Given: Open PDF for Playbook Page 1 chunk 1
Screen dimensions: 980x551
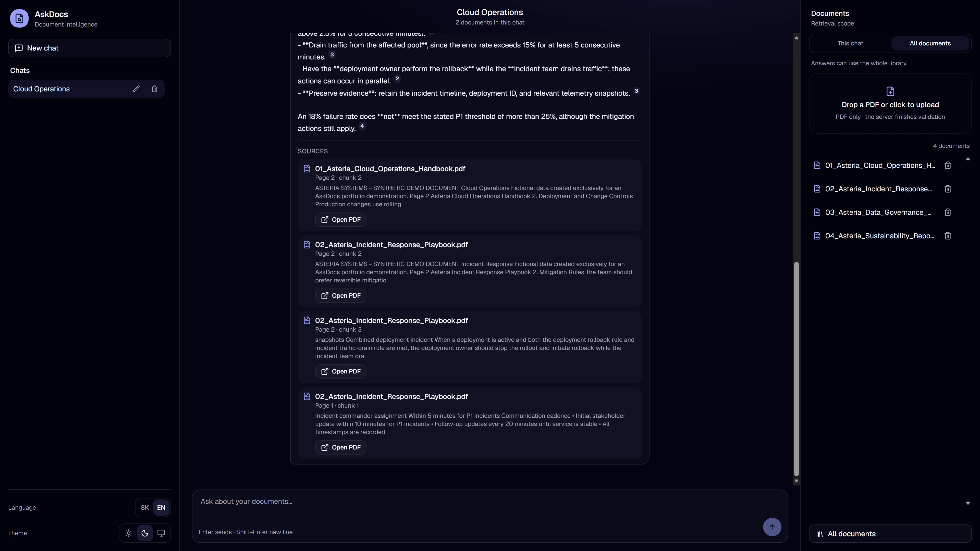Looking at the screenshot, I should [340, 448].
